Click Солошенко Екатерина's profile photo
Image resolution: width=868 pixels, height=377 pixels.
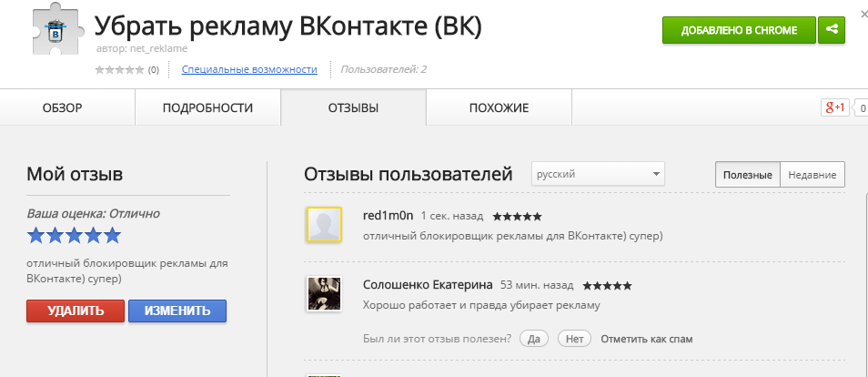(324, 294)
